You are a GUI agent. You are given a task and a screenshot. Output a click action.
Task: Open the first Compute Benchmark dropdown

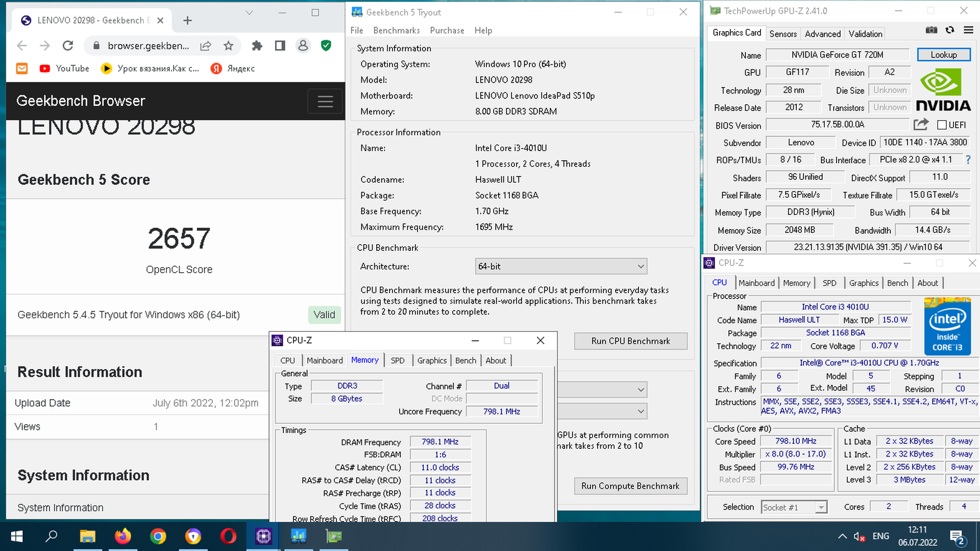(602, 390)
